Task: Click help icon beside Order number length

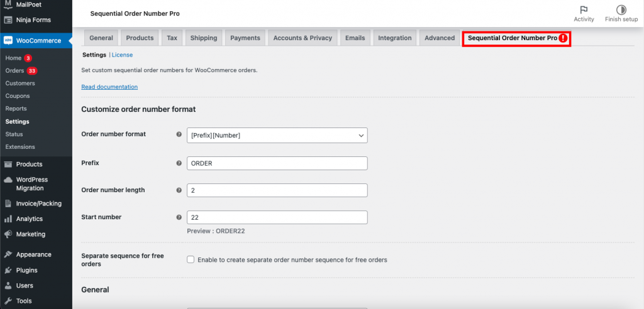Action: (179, 190)
